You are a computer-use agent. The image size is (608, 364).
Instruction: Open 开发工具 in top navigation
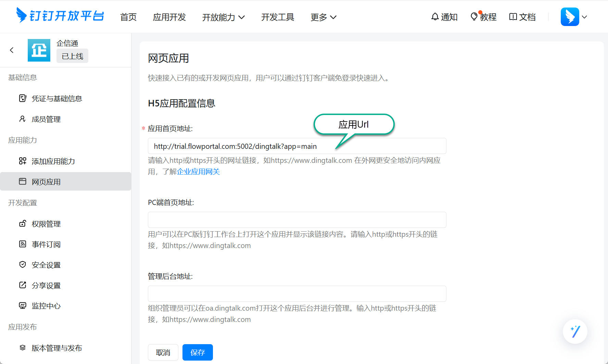(278, 17)
